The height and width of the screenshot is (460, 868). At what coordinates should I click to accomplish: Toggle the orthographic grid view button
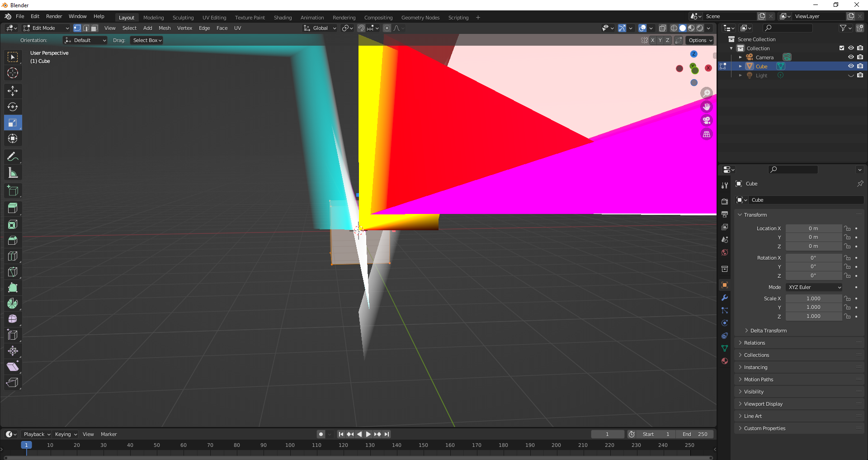click(x=707, y=134)
